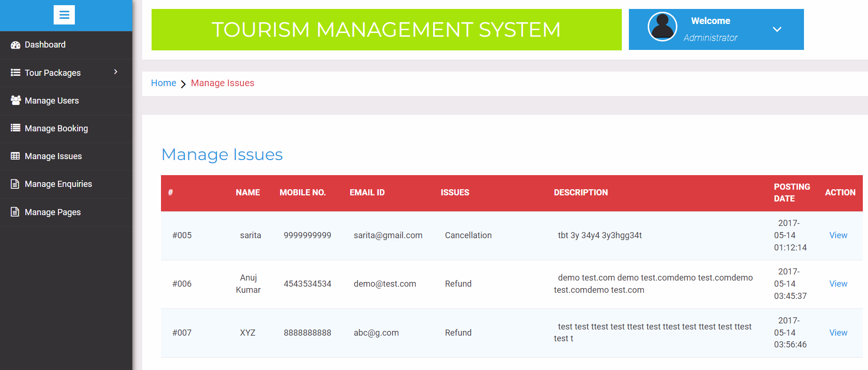Click posting date 2017-05-14 03:45:37
Screen dimensions: 868x370
pyautogui.click(x=790, y=284)
